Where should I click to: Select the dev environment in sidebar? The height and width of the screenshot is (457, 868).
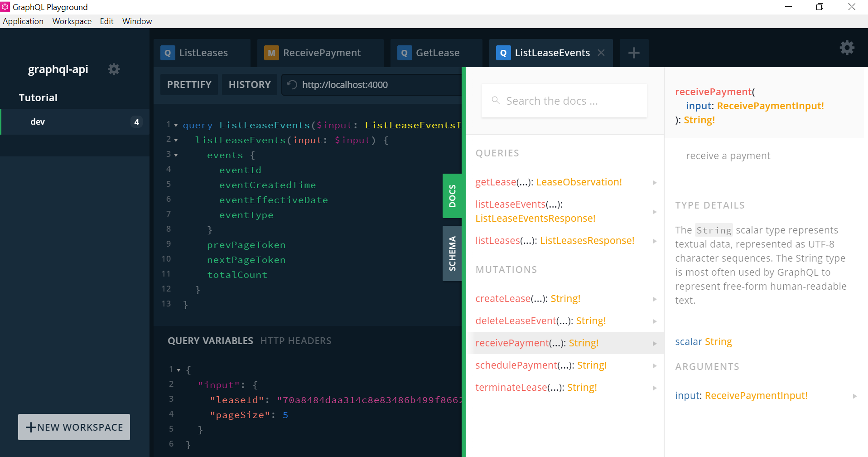(x=75, y=122)
